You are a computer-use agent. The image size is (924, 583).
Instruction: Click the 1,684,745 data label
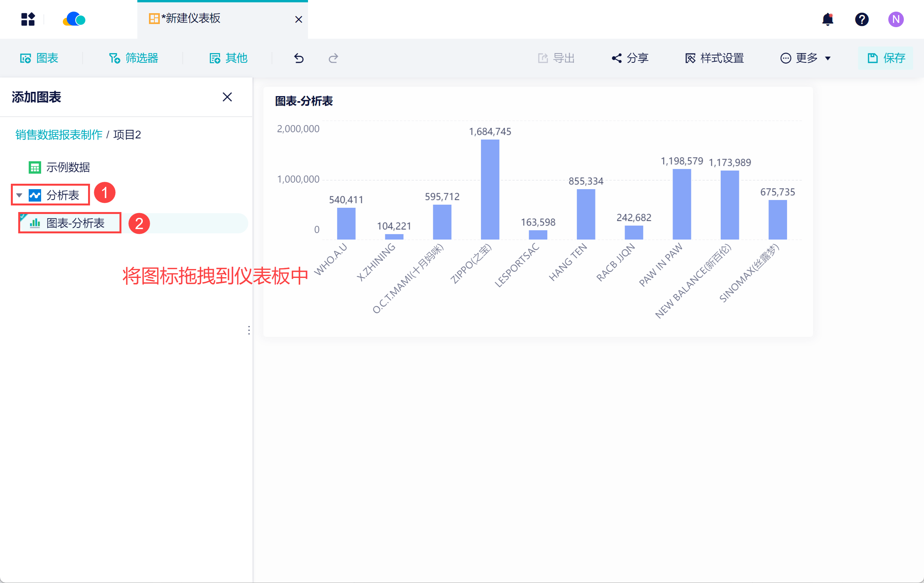pos(490,132)
